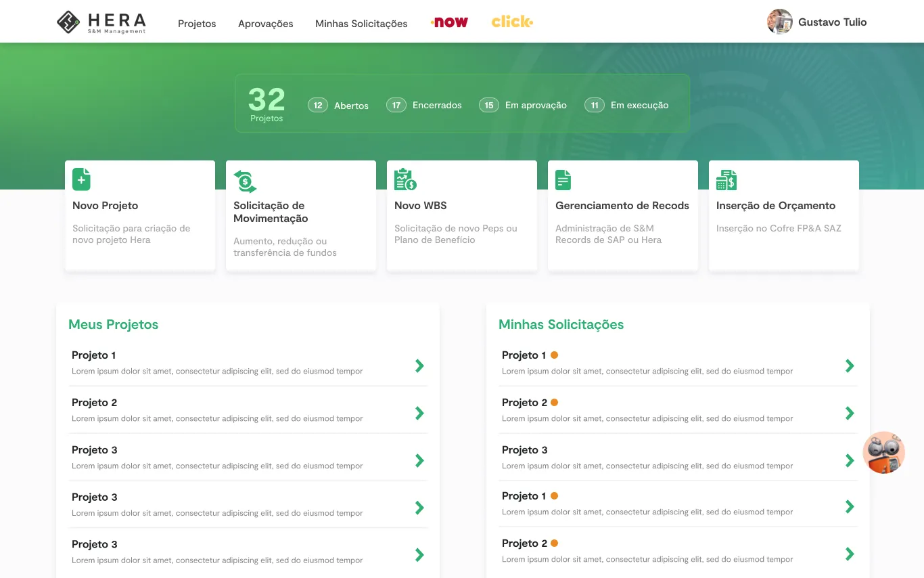Open the robot assistant chat bubble
924x578 pixels.
point(884,452)
